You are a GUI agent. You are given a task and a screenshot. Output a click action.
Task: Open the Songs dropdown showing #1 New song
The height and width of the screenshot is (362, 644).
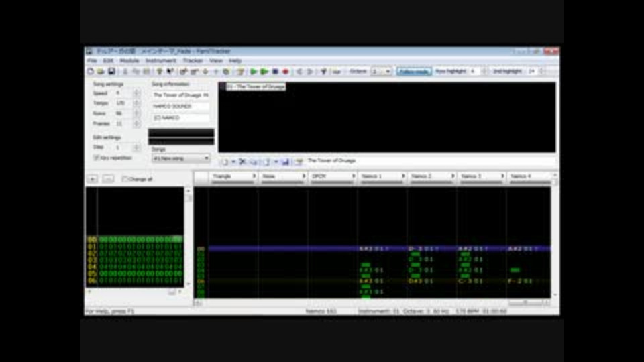tap(180, 158)
